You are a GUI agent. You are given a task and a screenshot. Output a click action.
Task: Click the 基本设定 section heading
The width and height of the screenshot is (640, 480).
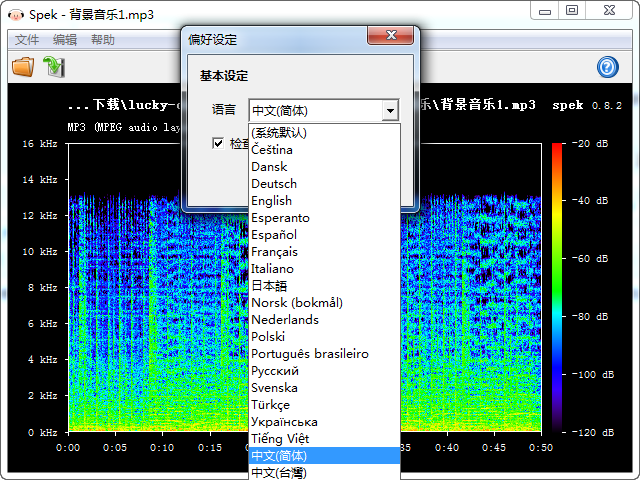tap(224, 76)
